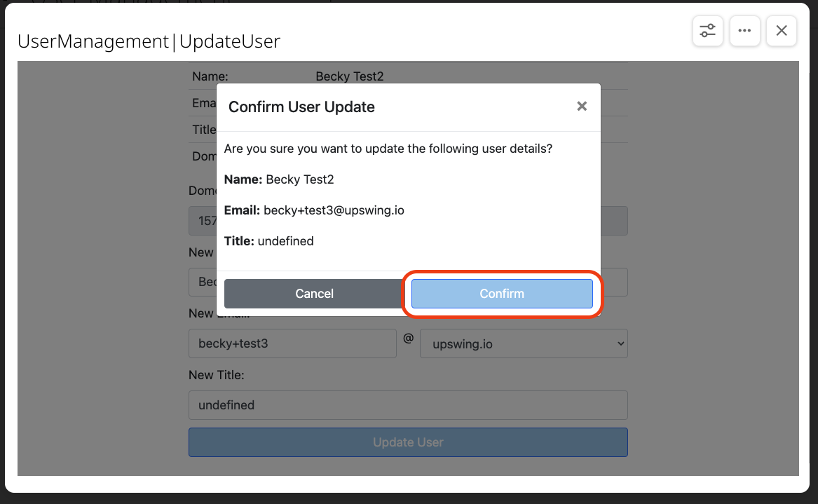The image size is (818, 504).
Task: Click the Update User button
Action: coord(408,442)
